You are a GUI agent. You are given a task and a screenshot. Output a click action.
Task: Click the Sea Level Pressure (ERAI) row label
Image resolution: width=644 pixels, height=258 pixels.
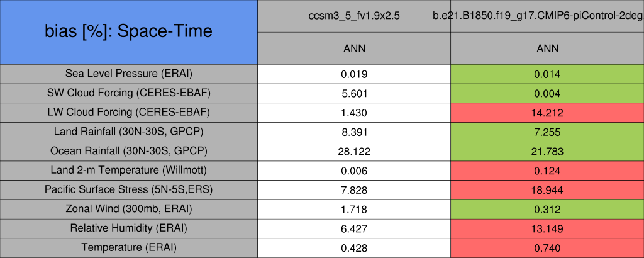[129, 74]
